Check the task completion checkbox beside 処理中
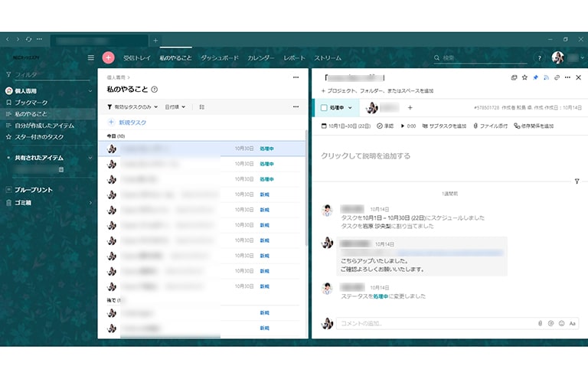This screenshot has width=588, height=392. pos(324,108)
